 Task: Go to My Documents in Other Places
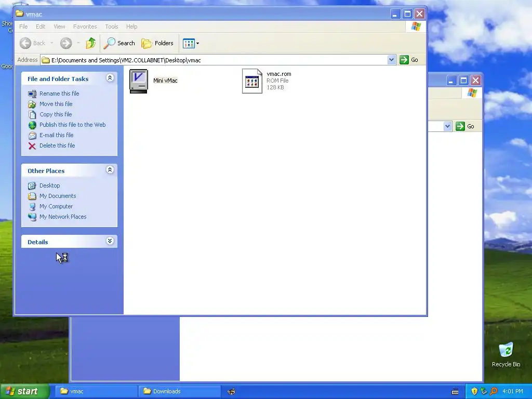[x=58, y=196]
